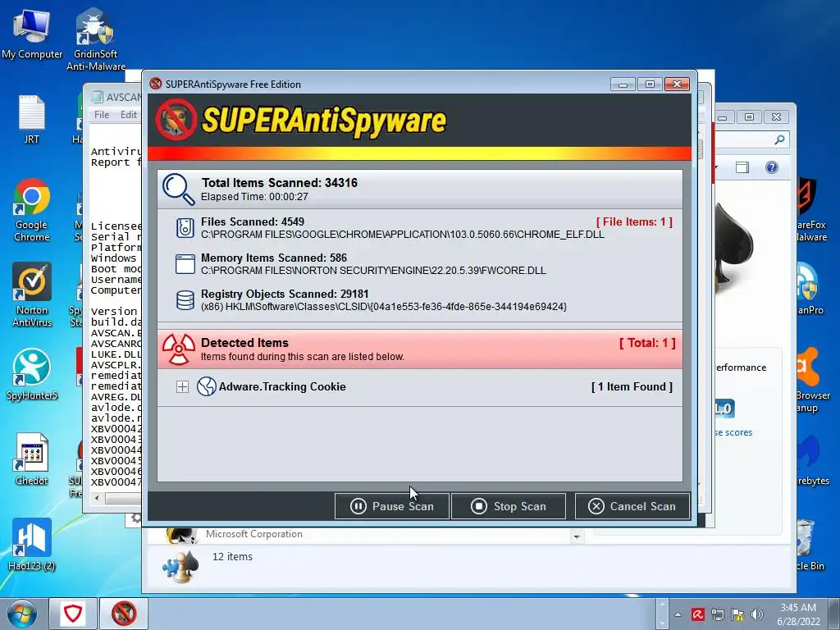840x630 pixels.
Task: Open Recycle Bin on desktop
Action: coord(807,545)
